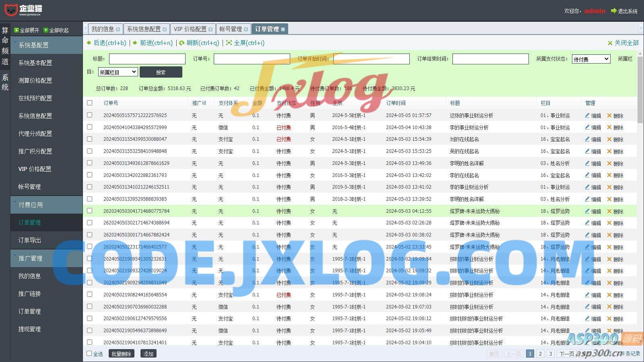Check the box for order 20240504104338429557 2999

90,127
